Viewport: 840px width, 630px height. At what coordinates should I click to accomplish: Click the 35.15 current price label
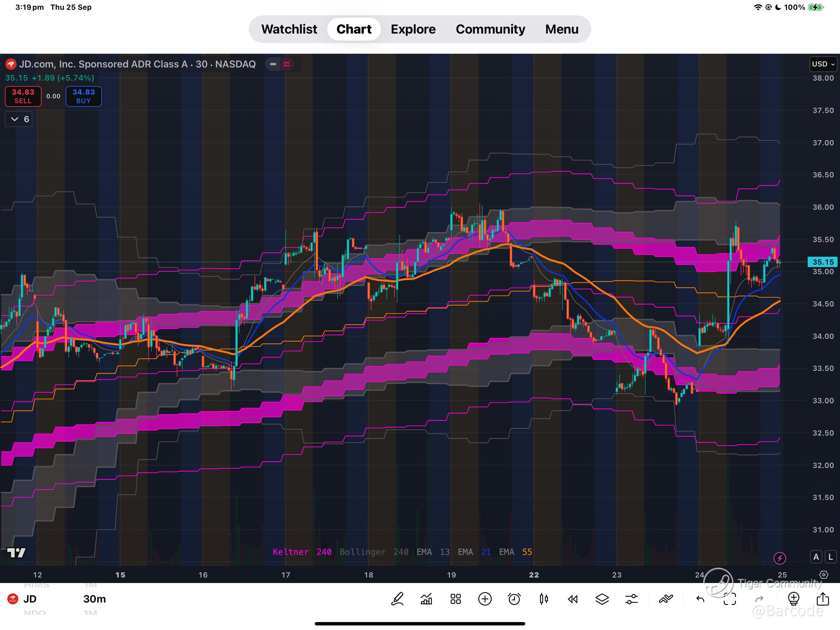tap(822, 262)
